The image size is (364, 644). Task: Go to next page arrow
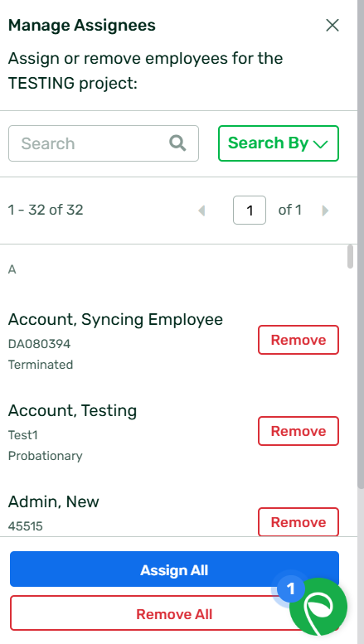coord(325,211)
